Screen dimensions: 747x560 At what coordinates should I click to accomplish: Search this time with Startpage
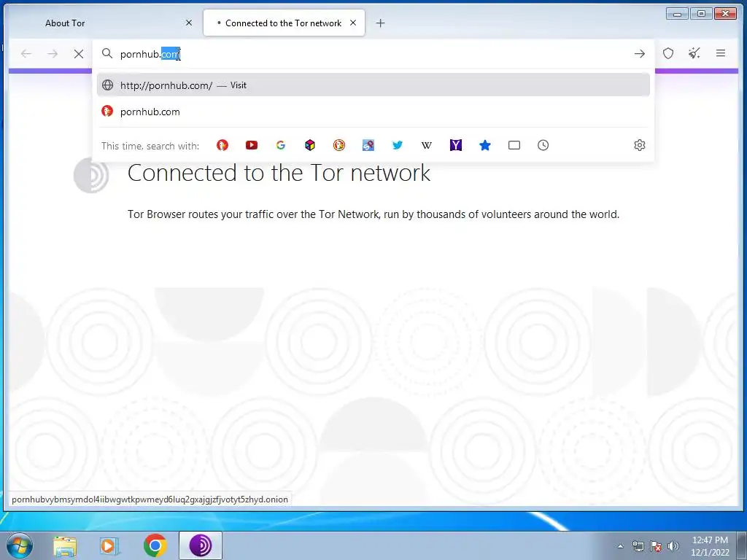pyautogui.click(x=368, y=145)
